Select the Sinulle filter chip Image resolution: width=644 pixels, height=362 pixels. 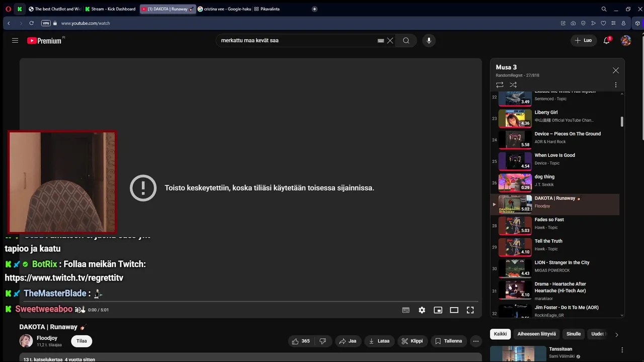(574, 334)
